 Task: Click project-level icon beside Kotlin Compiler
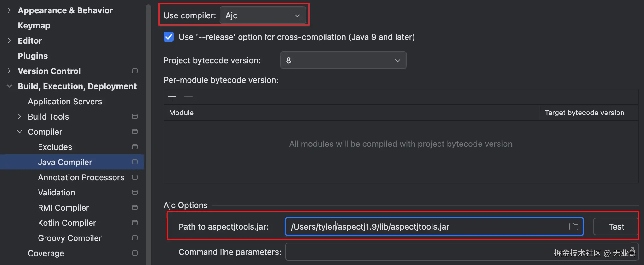135,223
